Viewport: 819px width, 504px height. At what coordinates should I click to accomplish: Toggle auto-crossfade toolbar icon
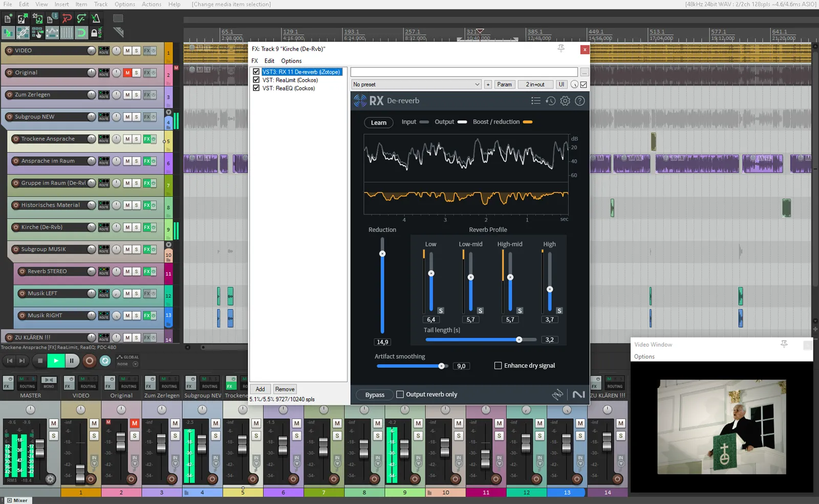pos(8,33)
